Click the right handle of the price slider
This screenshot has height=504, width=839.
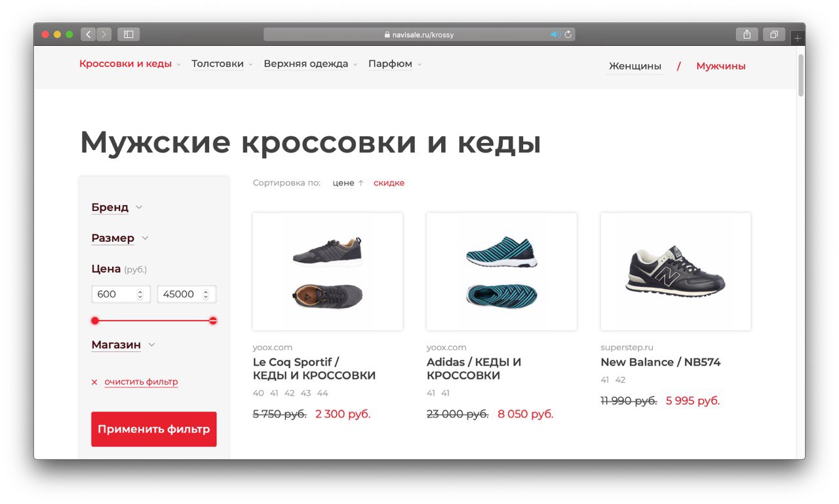click(x=213, y=320)
